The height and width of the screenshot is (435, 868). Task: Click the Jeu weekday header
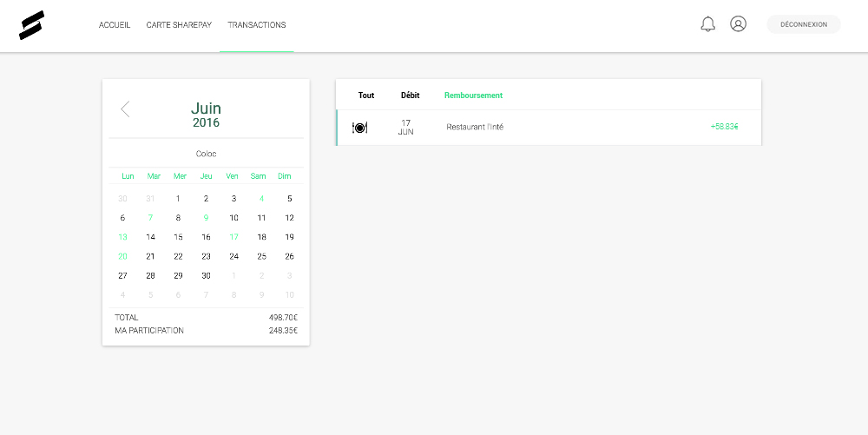coord(206,176)
